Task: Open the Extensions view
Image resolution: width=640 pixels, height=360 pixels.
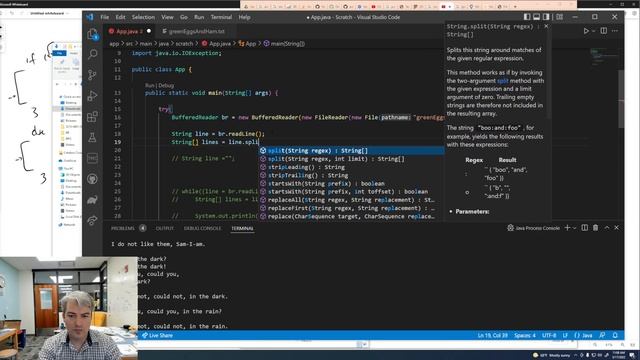Action: coord(93,117)
